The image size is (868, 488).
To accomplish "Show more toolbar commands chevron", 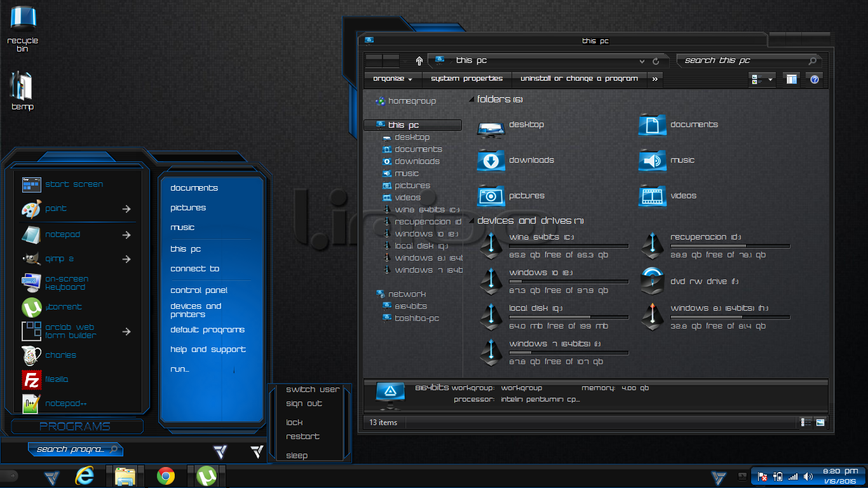I will pyautogui.click(x=655, y=79).
